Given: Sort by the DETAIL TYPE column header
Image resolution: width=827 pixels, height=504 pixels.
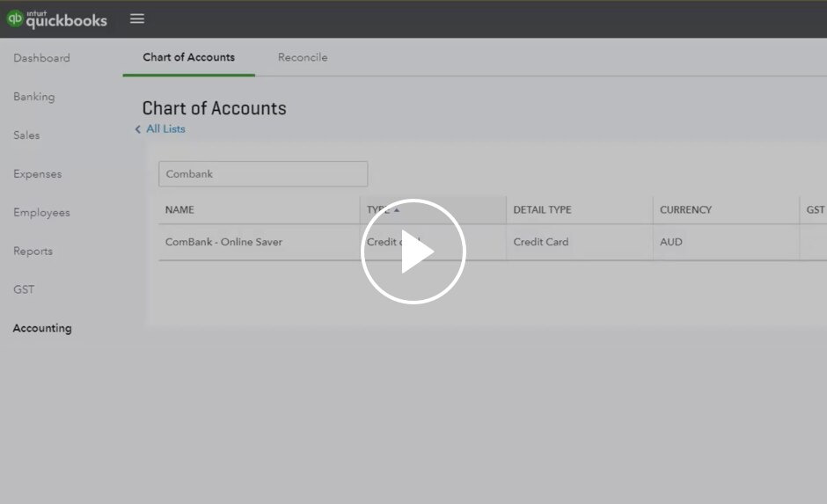Looking at the screenshot, I should [542, 210].
